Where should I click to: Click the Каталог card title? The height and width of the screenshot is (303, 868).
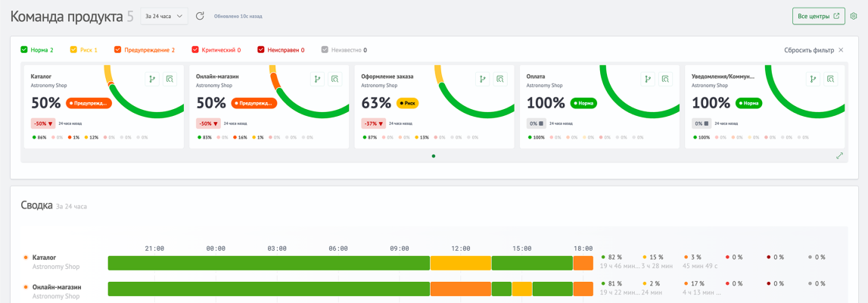[40, 77]
